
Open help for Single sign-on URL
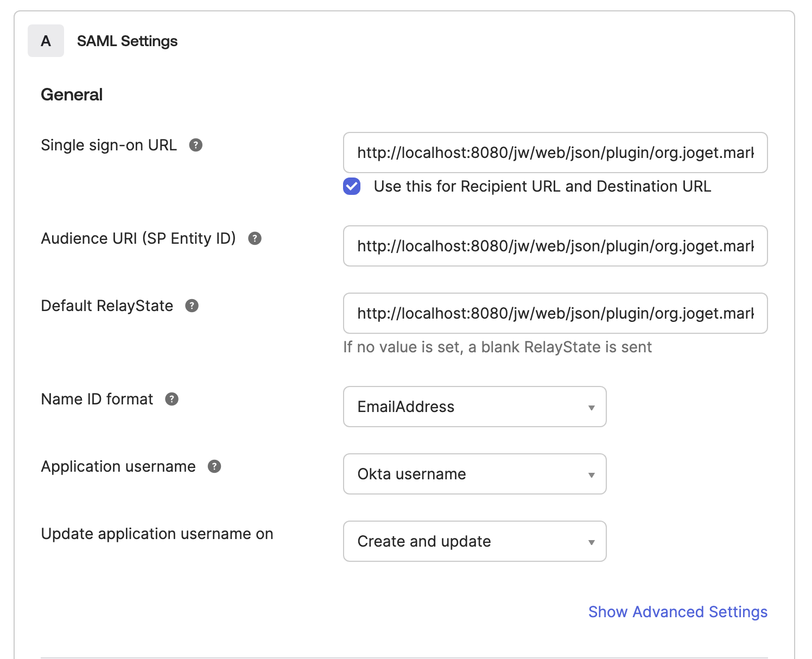pos(196,145)
